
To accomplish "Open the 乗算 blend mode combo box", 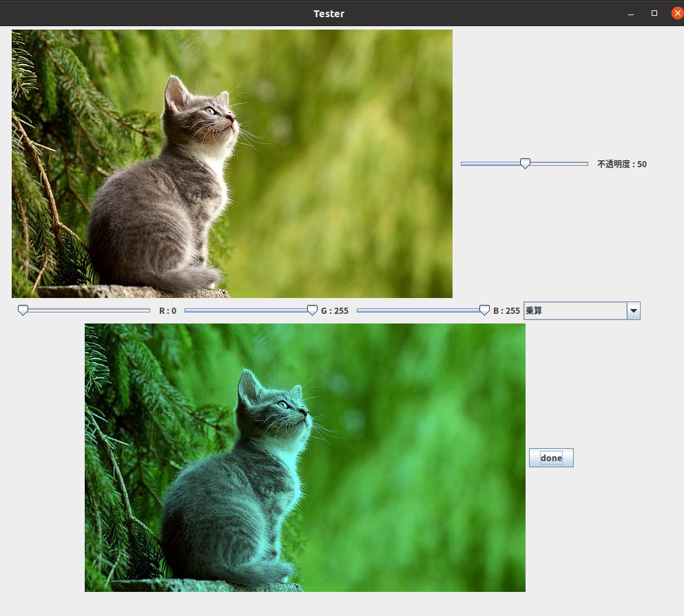I will click(x=575, y=311).
